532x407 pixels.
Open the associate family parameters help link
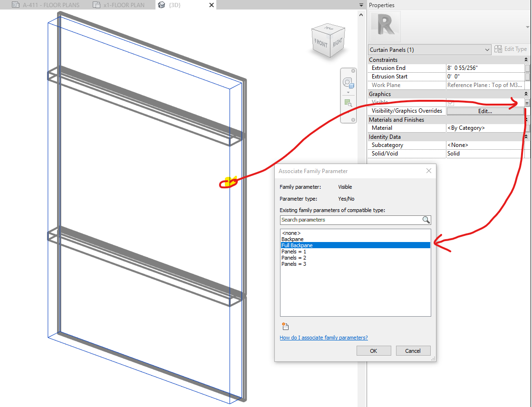323,337
